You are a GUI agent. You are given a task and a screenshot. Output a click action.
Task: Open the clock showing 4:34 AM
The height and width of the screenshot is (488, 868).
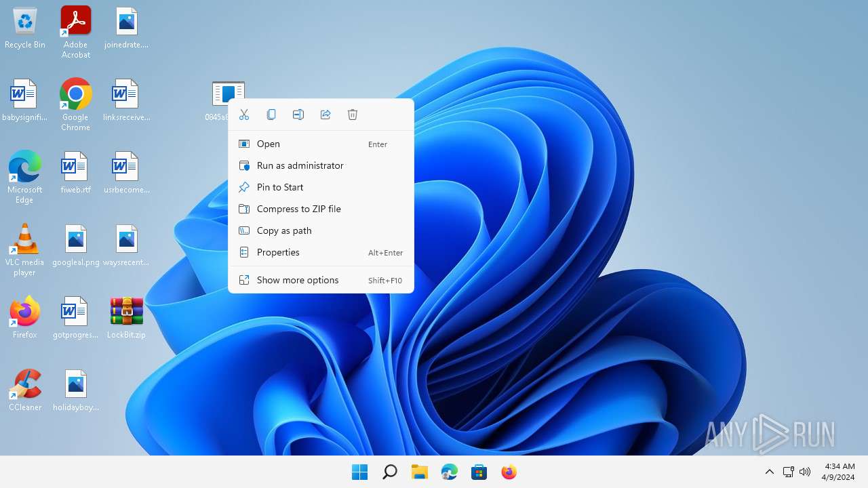click(x=840, y=472)
